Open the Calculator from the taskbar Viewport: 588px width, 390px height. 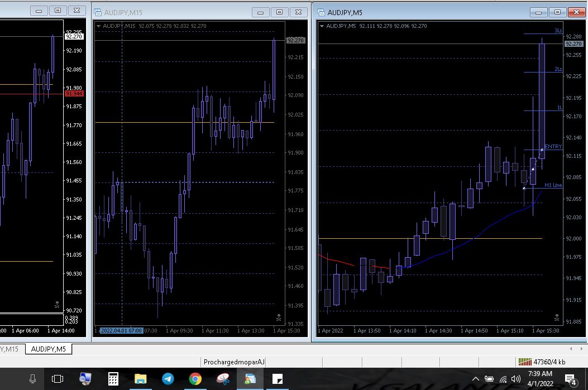click(113, 379)
